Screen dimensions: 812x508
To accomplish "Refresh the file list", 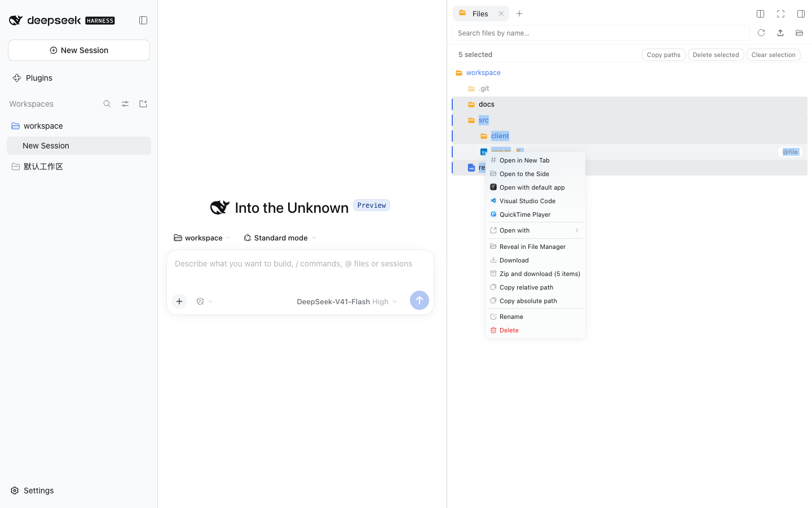I will pyautogui.click(x=761, y=33).
